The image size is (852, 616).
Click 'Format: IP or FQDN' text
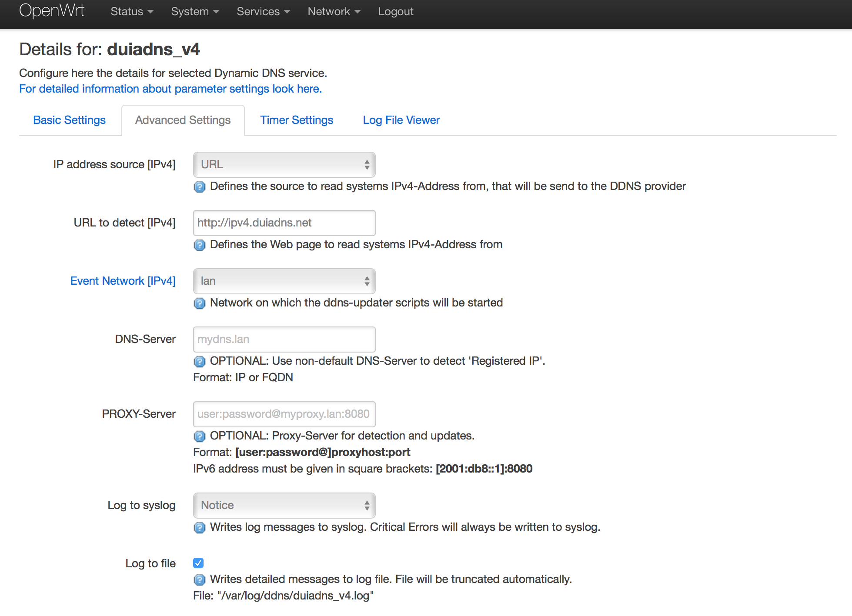[243, 378]
